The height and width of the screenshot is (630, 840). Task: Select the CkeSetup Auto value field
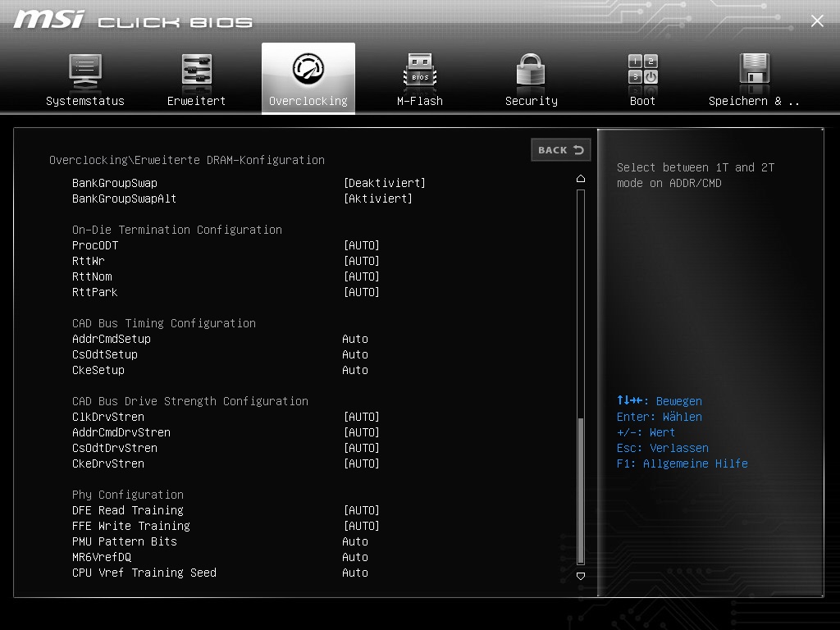(x=355, y=370)
